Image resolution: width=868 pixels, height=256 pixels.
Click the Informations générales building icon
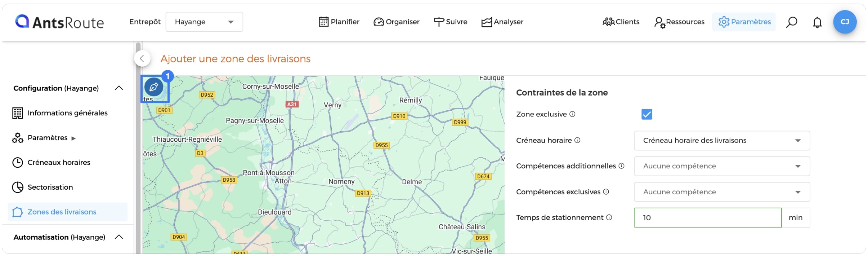click(x=18, y=113)
